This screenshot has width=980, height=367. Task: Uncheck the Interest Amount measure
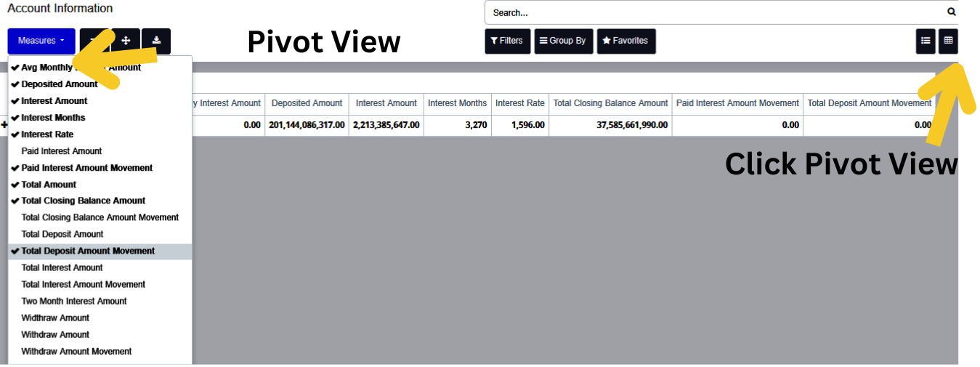click(x=100, y=101)
